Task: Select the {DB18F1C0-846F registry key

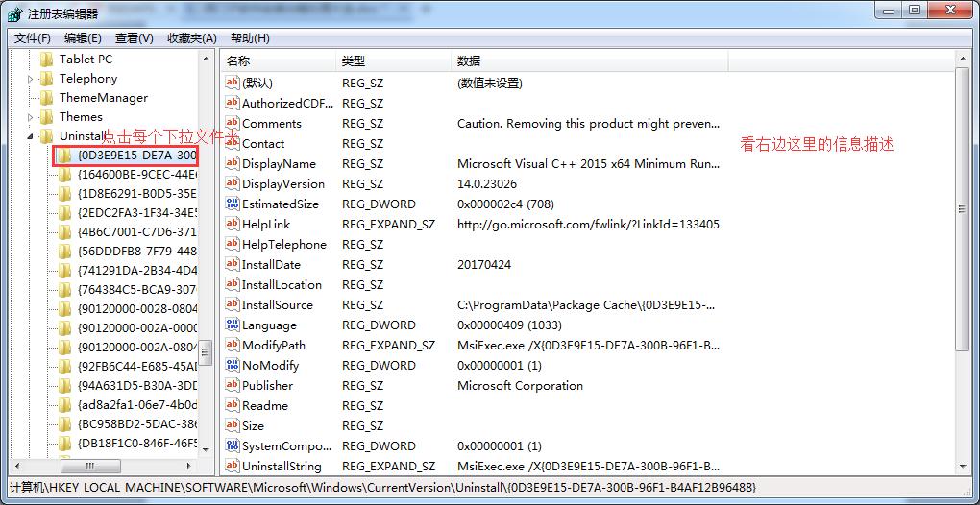Action: [137, 444]
